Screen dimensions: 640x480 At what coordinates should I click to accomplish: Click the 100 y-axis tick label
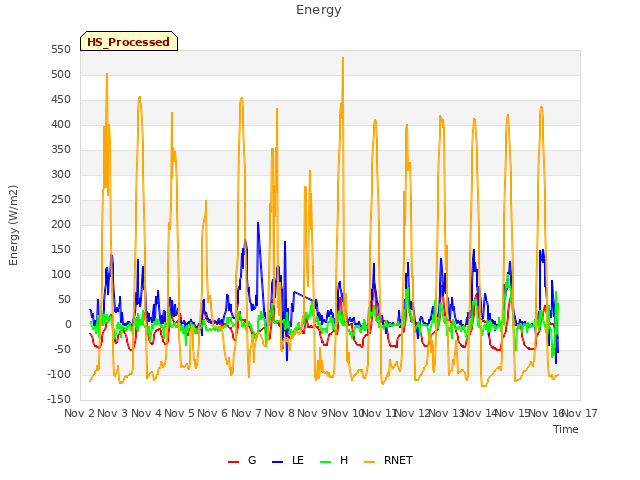(61, 275)
